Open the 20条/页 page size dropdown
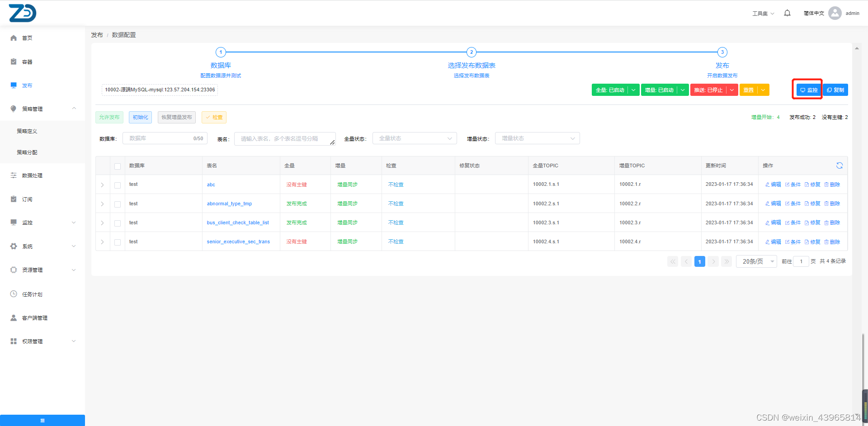This screenshot has height=426, width=868. 757,261
